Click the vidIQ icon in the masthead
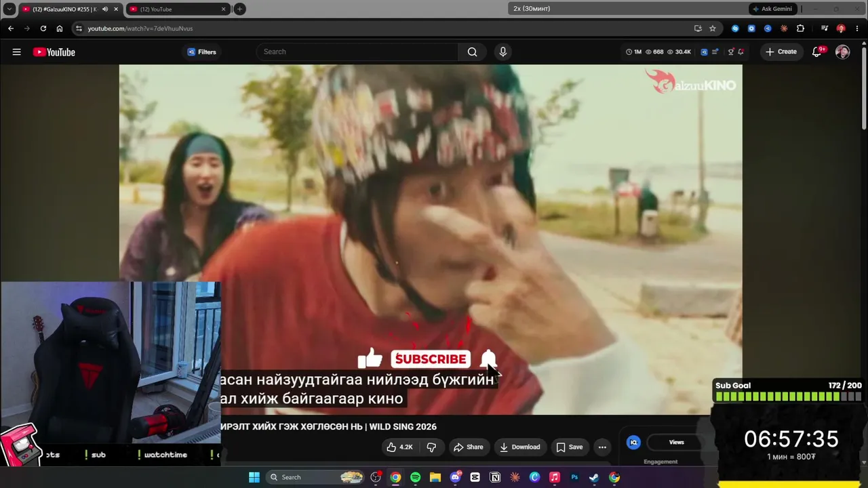 click(704, 52)
